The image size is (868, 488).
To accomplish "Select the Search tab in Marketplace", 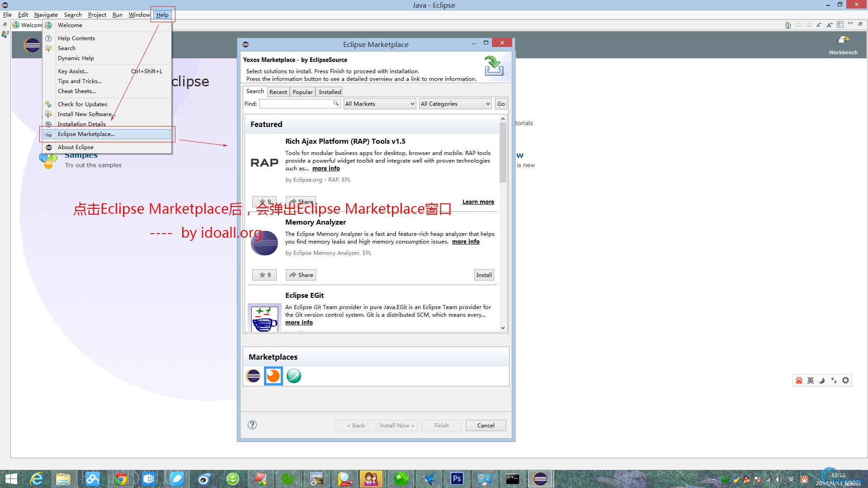I will 255,91.
